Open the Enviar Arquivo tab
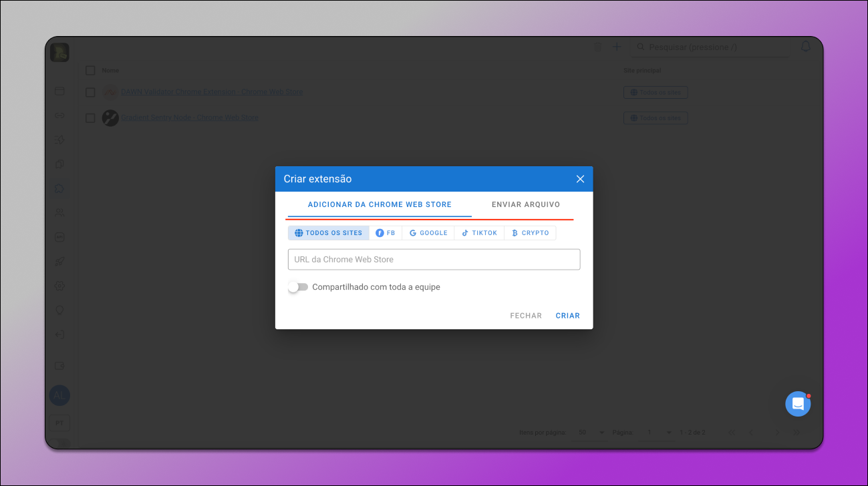Viewport: 868px width, 486px height. tap(526, 204)
